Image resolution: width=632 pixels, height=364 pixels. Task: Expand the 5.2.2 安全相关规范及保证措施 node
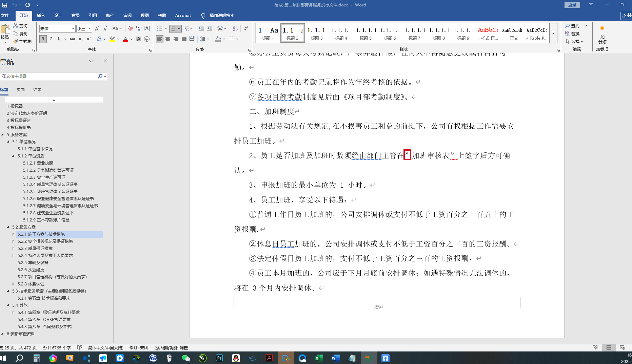(x=14, y=241)
